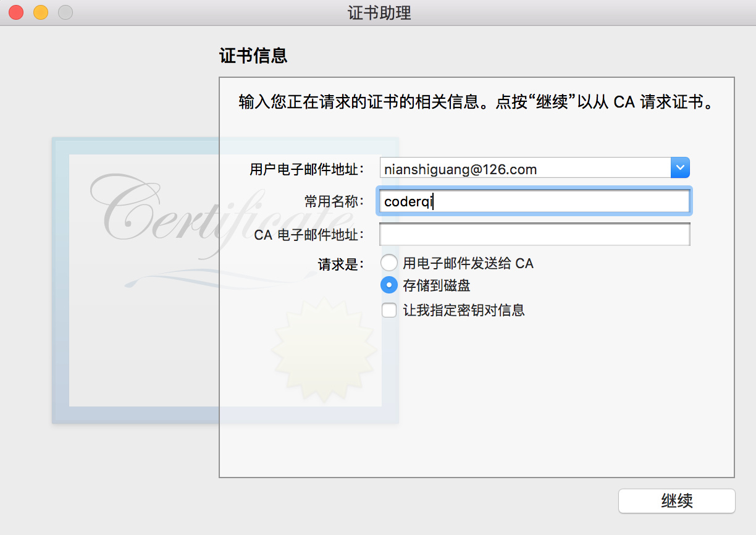The image size is (756, 535).
Task: Select the 用电子邮件发送给 CA radio option
Action: tap(389, 263)
